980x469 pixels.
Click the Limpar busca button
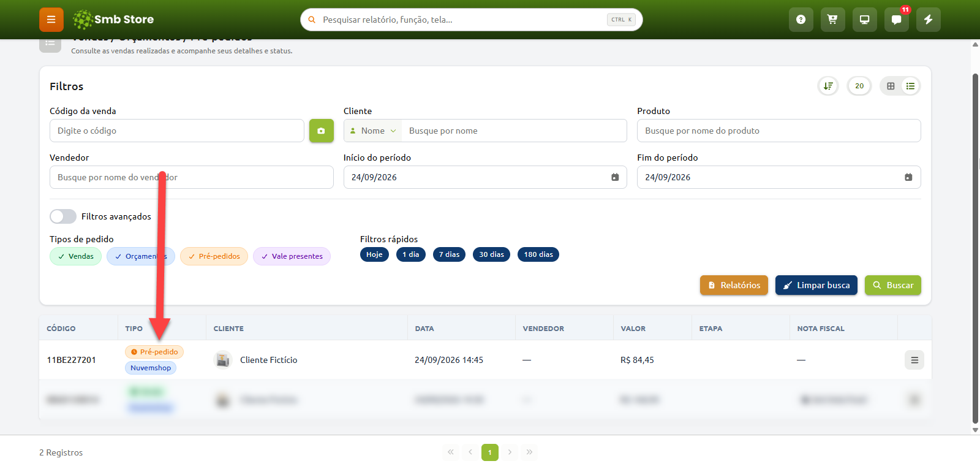pos(816,285)
